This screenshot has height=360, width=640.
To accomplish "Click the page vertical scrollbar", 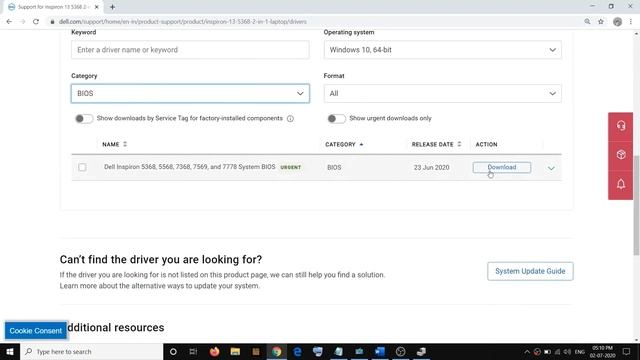I will click(x=636, y=206).
